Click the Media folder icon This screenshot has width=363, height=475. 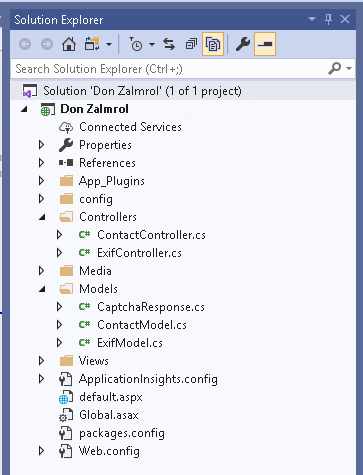[x=66, y=271]
